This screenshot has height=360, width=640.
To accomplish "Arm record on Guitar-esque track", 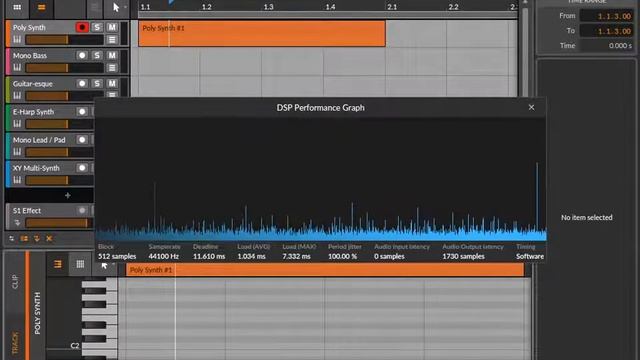I will (x=82, y=83).
